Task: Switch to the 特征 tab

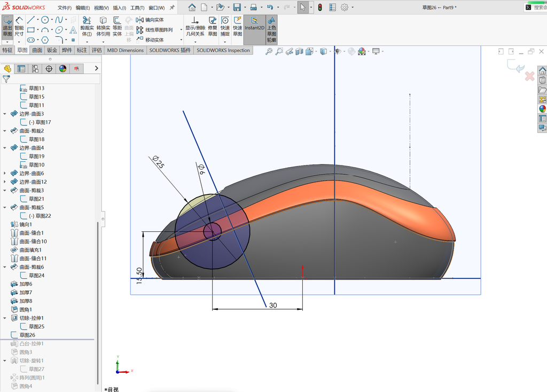Action: 7,50
